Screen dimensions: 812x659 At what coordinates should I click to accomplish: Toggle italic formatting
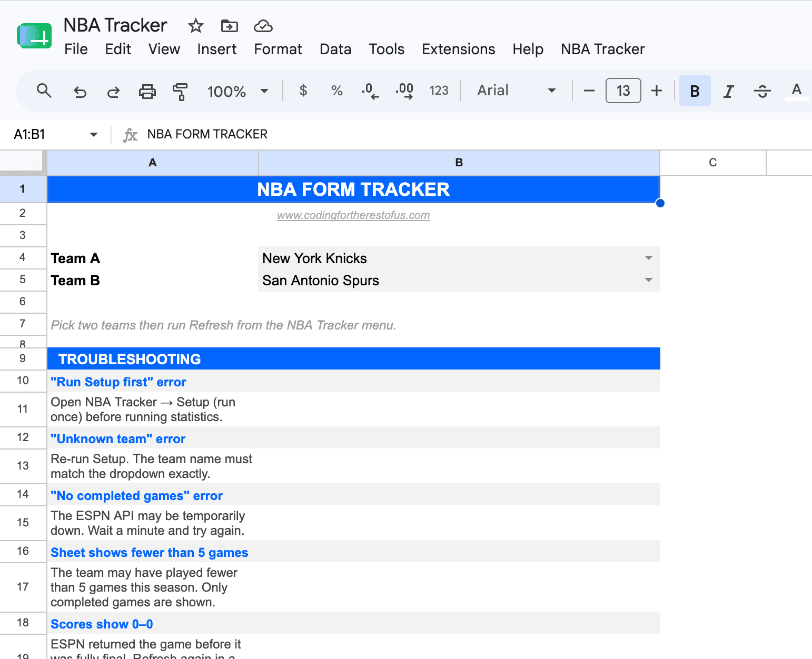pyautogui.click(x=729, y=91)
